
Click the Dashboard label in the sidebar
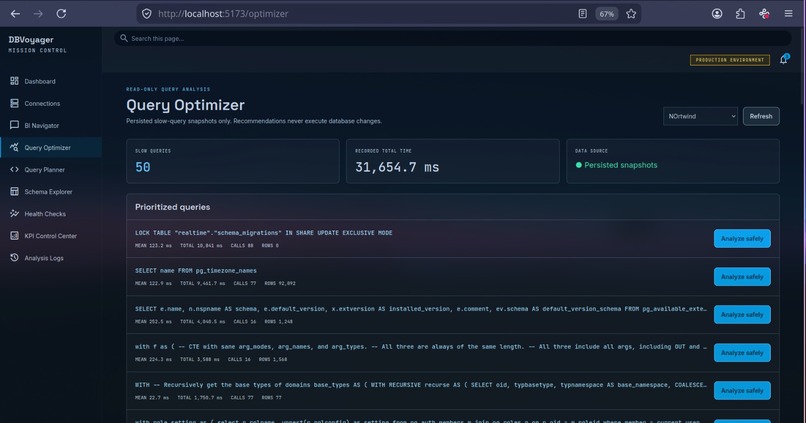40,81
